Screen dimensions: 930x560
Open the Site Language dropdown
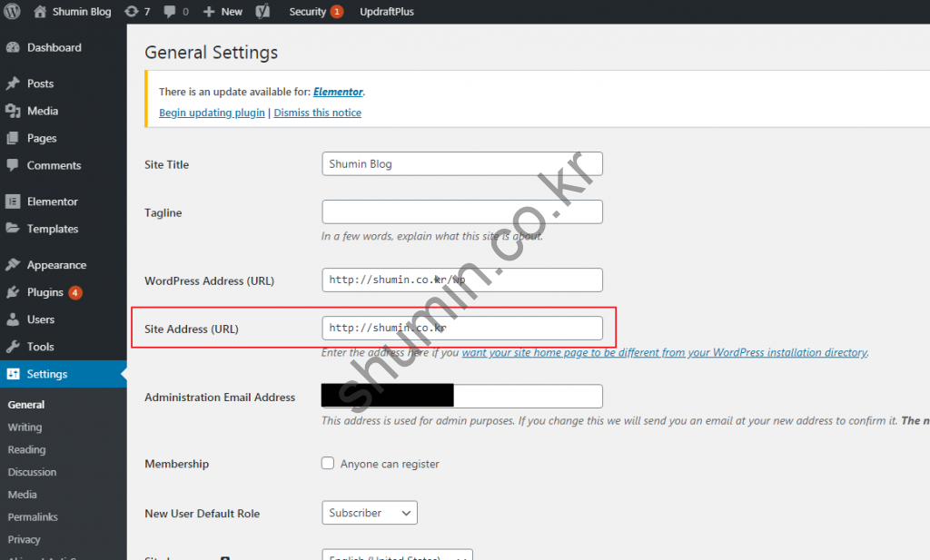[x=397, y=555]
